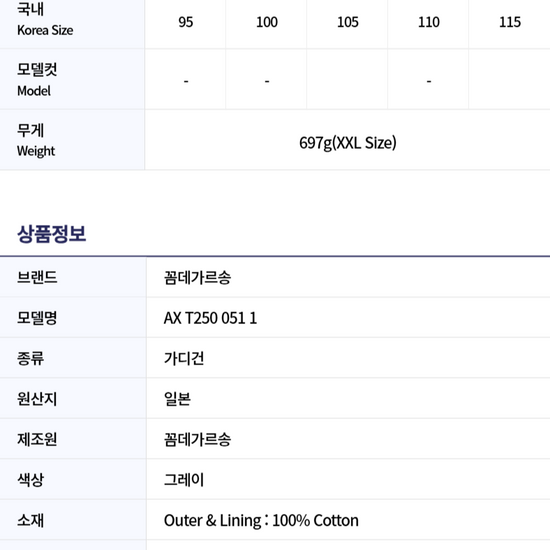The image size is (550, 550).
Task: Select the Korea size 115 cell
Action: 510,22
